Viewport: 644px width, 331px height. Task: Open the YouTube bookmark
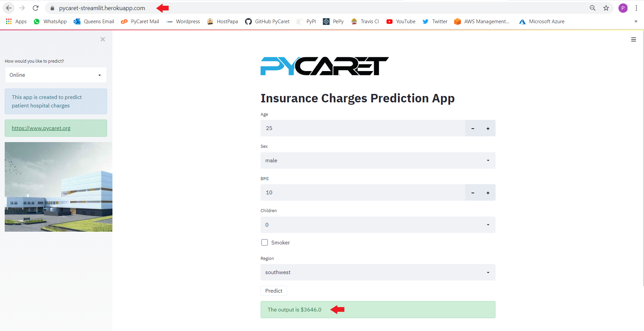(401, 22)
